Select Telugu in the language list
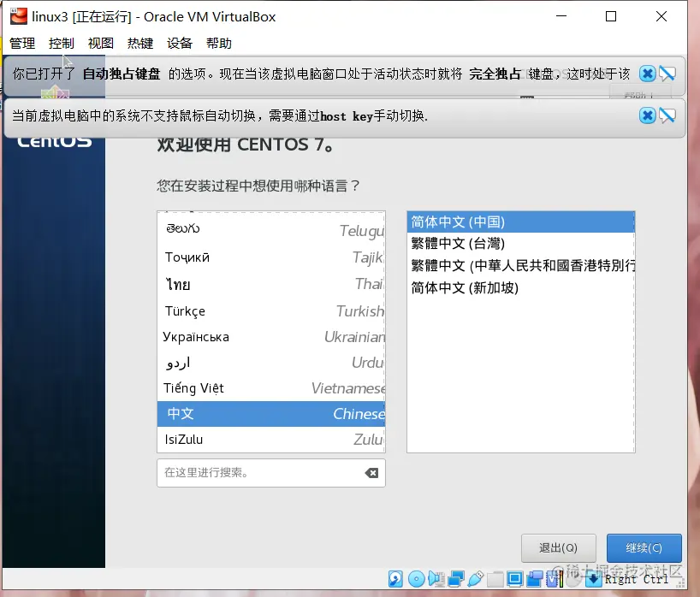The height and width of the screenshot is (597, 700). coord(271,230)
